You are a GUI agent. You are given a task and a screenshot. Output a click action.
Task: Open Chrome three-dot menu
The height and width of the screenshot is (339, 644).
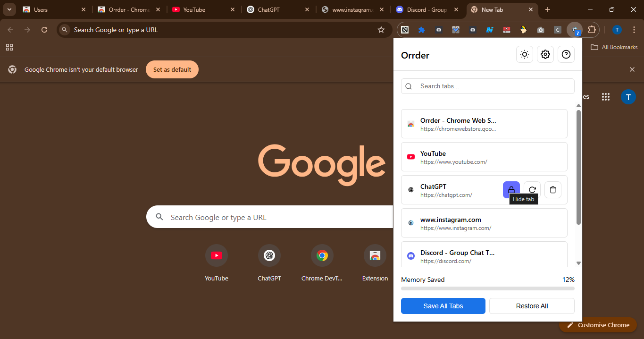[633, 30]
